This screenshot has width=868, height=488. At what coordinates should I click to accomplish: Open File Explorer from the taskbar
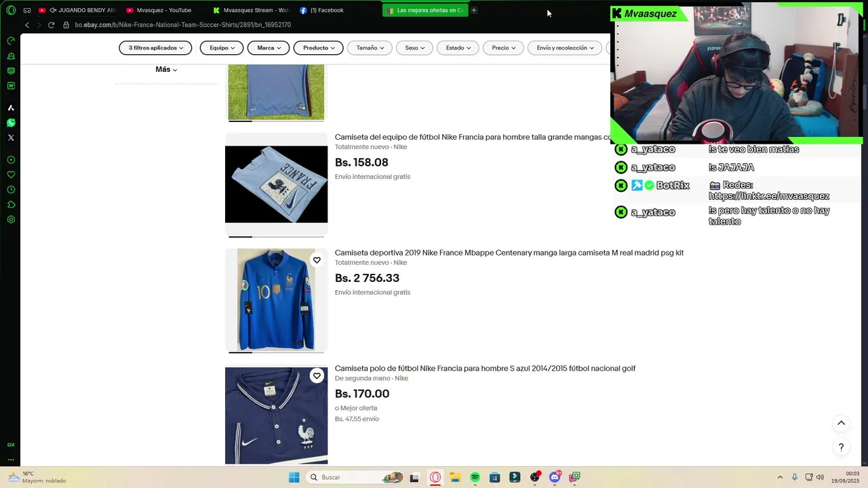click(x=455, y=477)
